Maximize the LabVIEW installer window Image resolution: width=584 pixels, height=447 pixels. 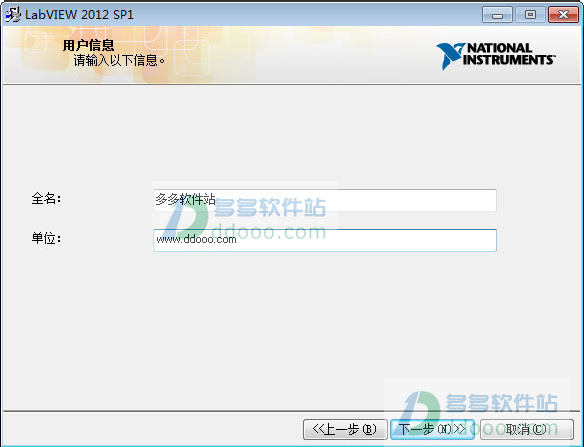[530, 15]
